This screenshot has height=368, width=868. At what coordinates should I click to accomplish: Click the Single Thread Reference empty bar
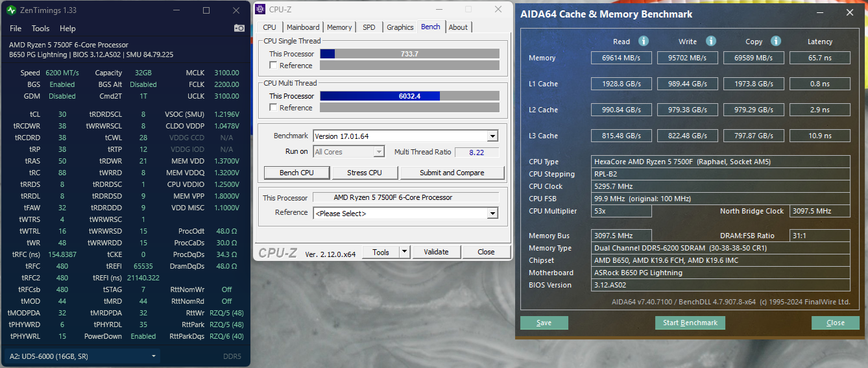[409, 66]
